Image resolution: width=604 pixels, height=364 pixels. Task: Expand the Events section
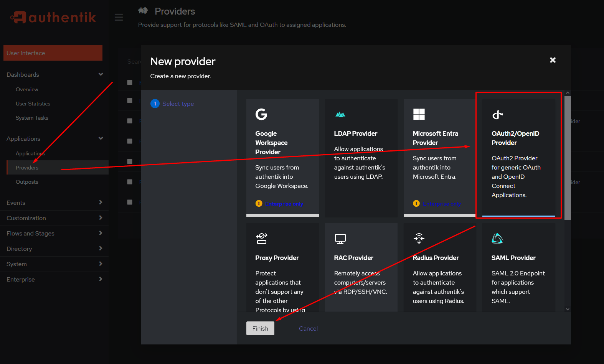(54, 203)
